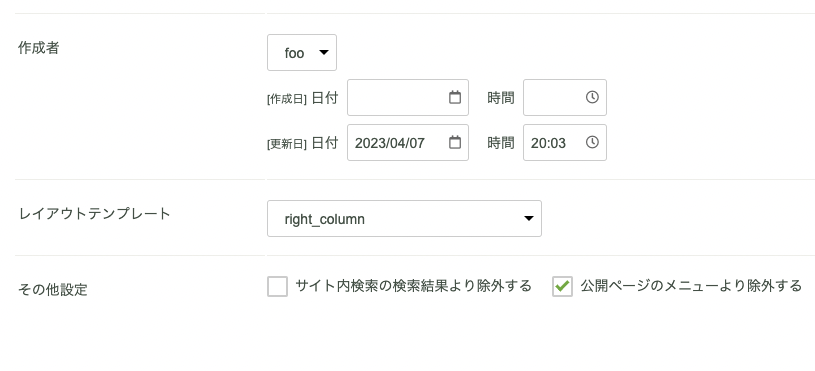Image resolution: width=815 pixels, height=371 pixels.
Task: Click the 更新日 time value 20:03
Action: click(x=548, y=143)
